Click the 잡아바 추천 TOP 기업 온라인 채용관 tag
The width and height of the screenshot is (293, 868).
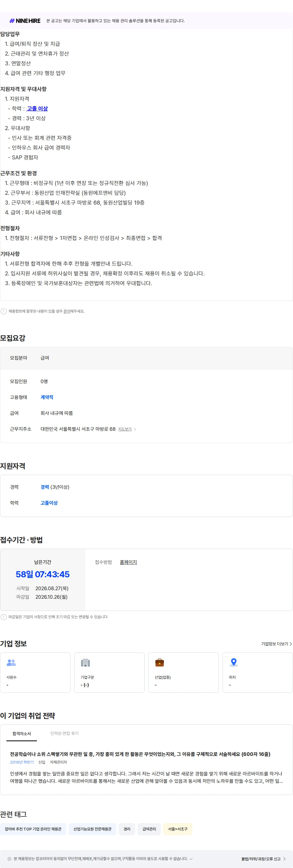33,829
